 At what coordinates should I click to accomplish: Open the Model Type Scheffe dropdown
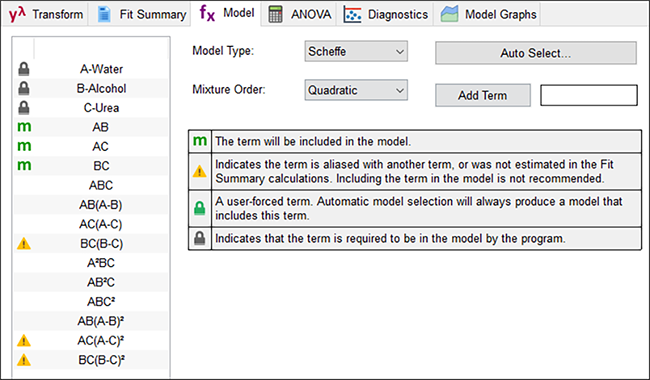point(356,51)
